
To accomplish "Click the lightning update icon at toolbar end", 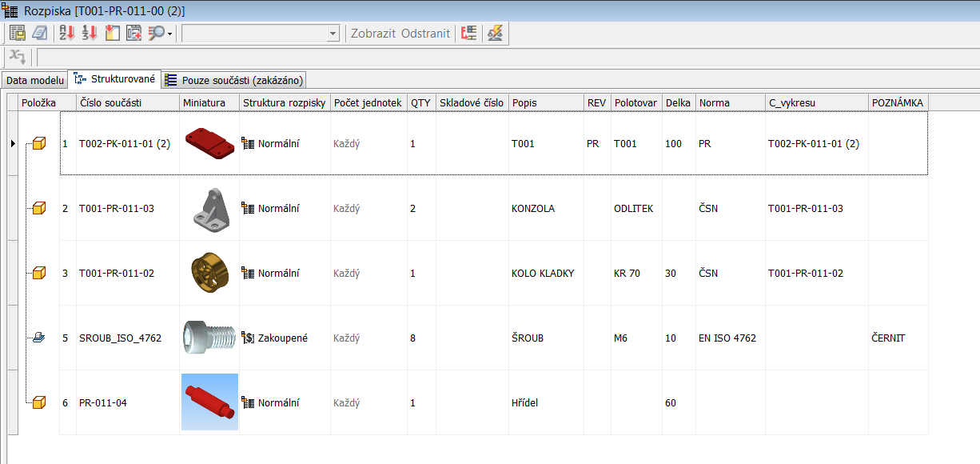I will point(496,34).
